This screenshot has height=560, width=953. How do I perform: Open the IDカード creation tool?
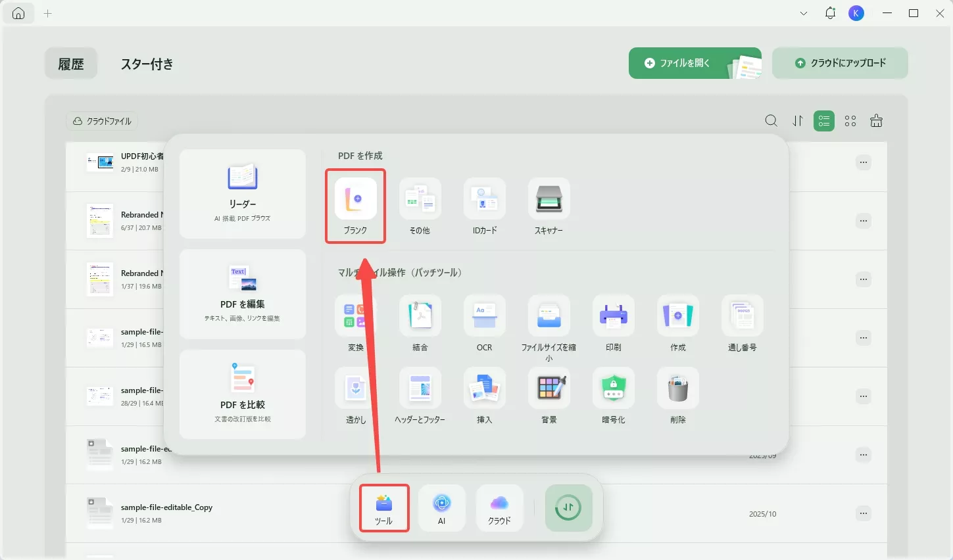(x=485, y=200)
